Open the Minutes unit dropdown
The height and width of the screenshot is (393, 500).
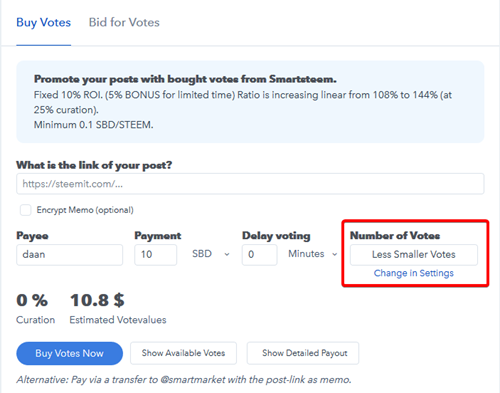coord(313,254)
